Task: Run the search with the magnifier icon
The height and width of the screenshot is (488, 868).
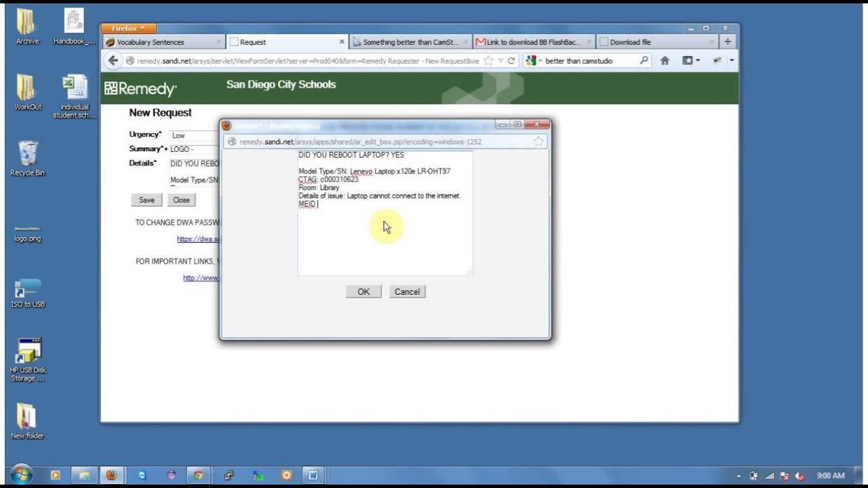Action: [x=644, y=61]
